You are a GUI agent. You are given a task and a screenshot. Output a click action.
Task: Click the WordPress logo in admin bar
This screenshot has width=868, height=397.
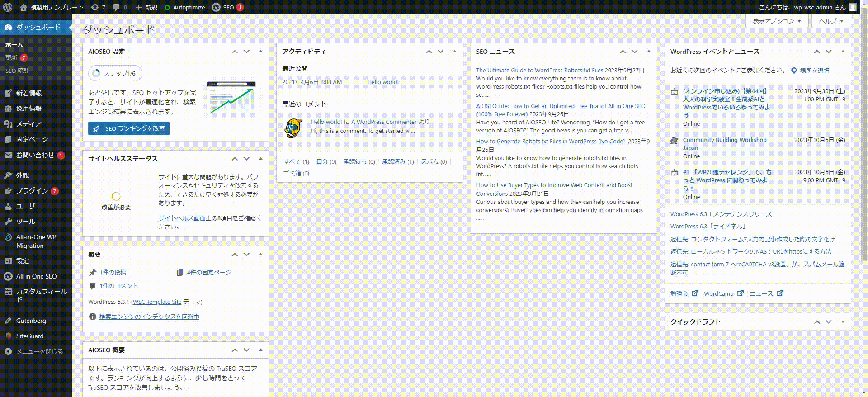[8, 7]
